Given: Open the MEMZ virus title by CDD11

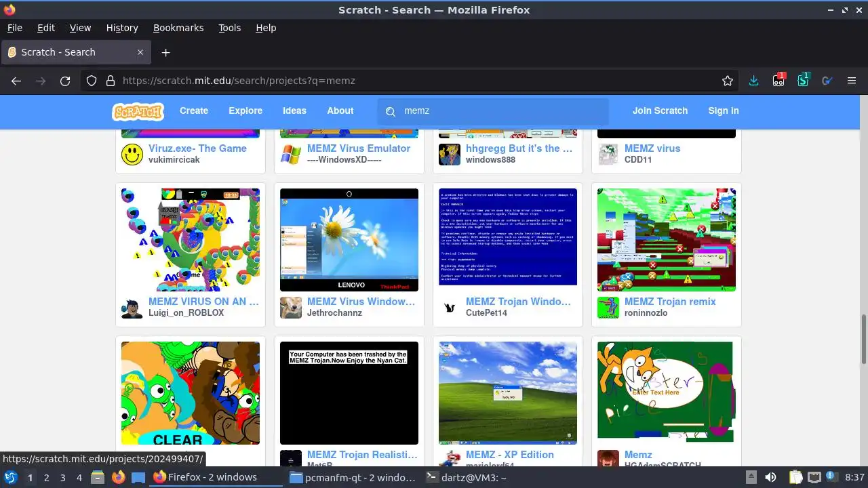Looking at the screenshot, I should (x=652, y=148).
